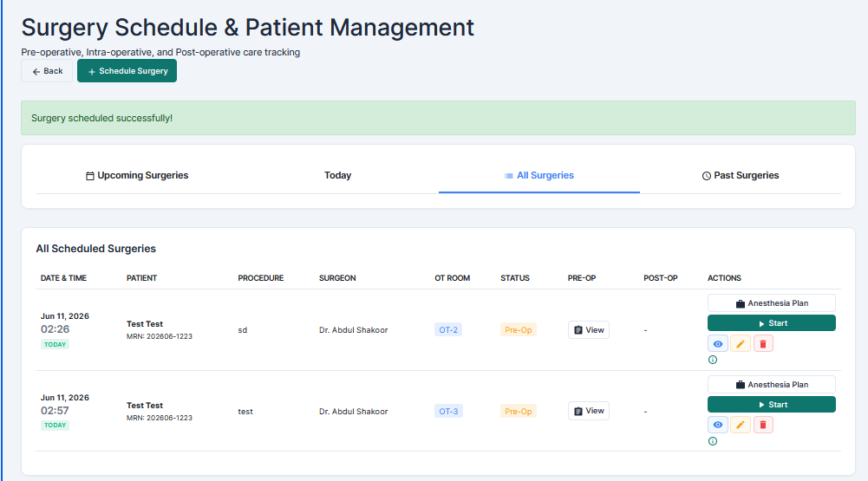Click the info circle icon under sd surgery
Viewport: 868px width, 481px height.
pyautogui.click(x=713, y=360)
